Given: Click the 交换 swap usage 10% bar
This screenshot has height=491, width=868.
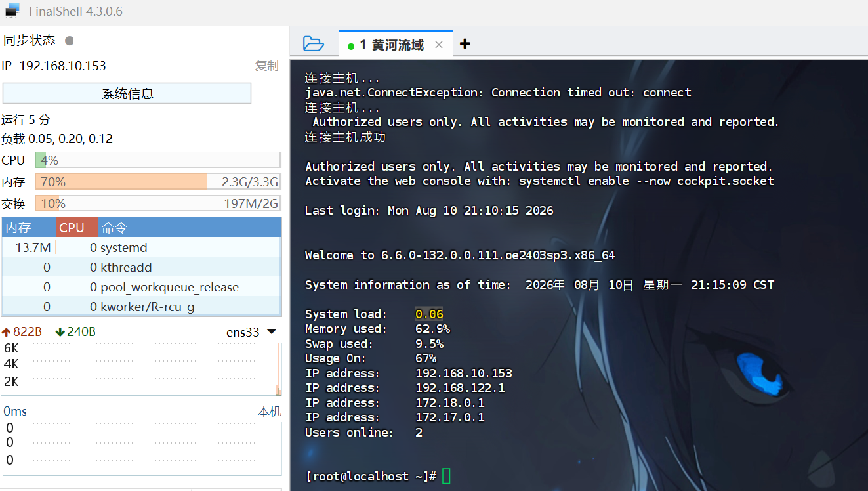Looking at the screenshot, I should point(157,203).
